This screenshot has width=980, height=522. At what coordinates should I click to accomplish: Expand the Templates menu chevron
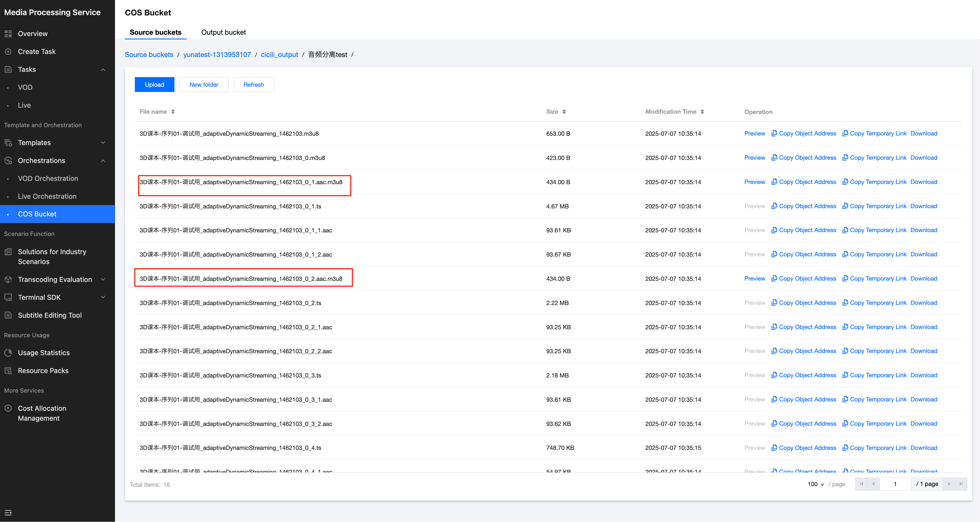tap(103, 143)
